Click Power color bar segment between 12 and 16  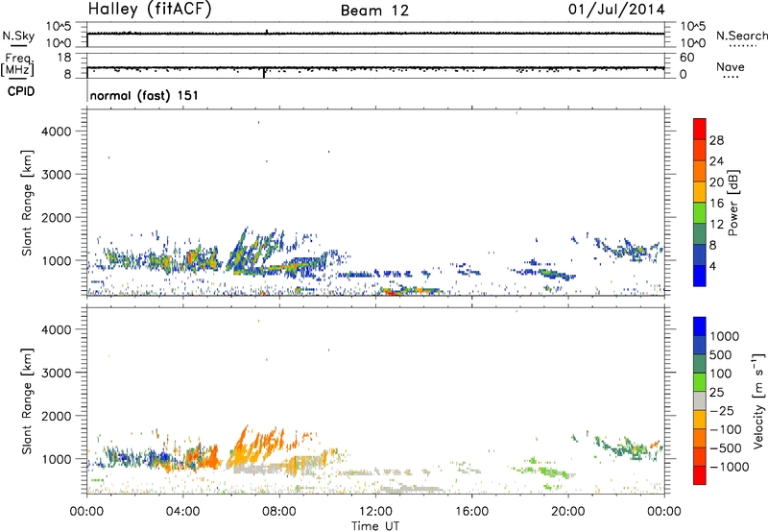point(700,213)
